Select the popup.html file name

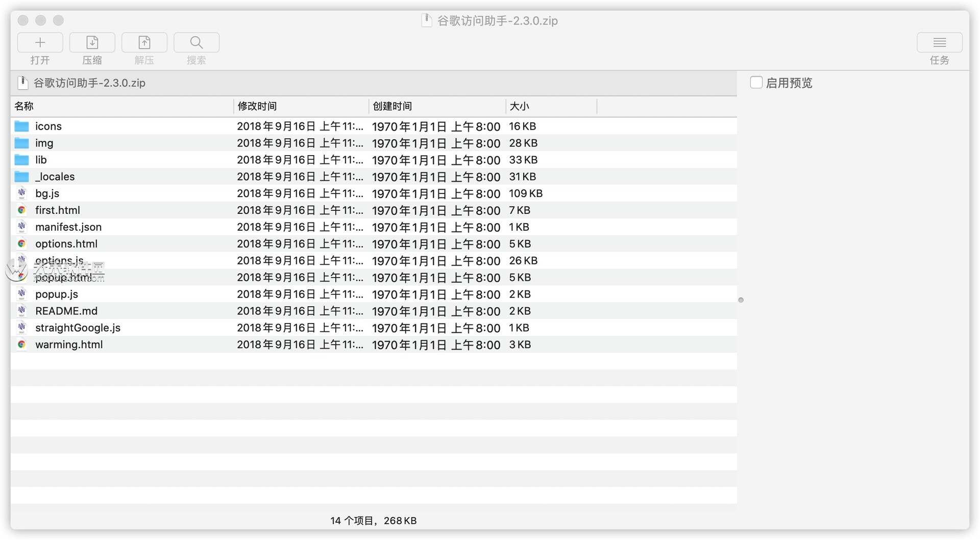pyautogui.click(x=64, y=278)
